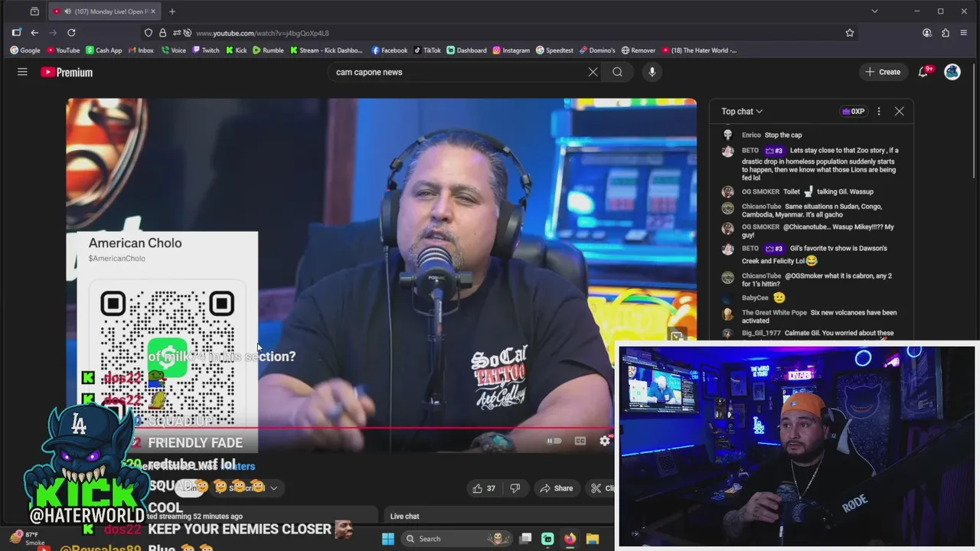Open the Instagram bookmark
Screen dimensions: 980x551
[511, 51]
